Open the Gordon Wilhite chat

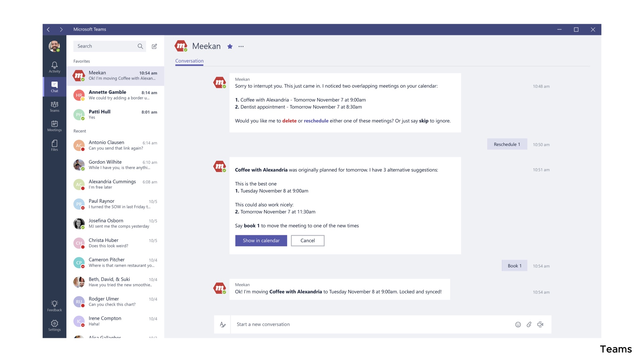point(115,165)
